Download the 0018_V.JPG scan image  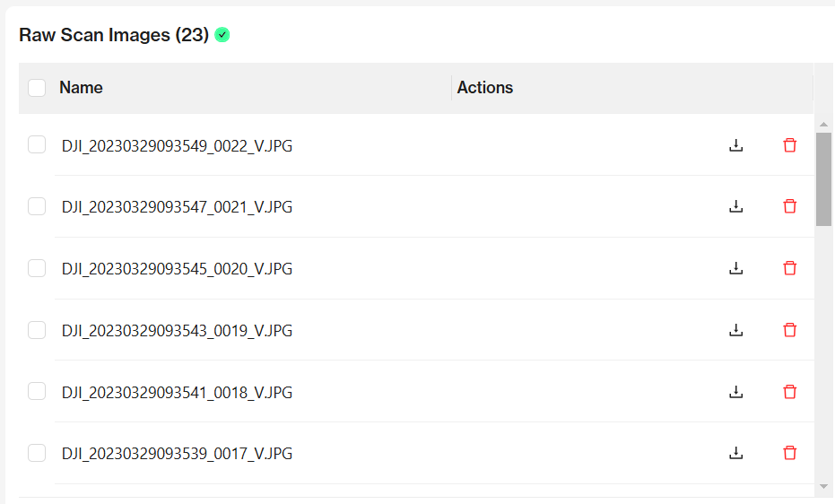736,392
